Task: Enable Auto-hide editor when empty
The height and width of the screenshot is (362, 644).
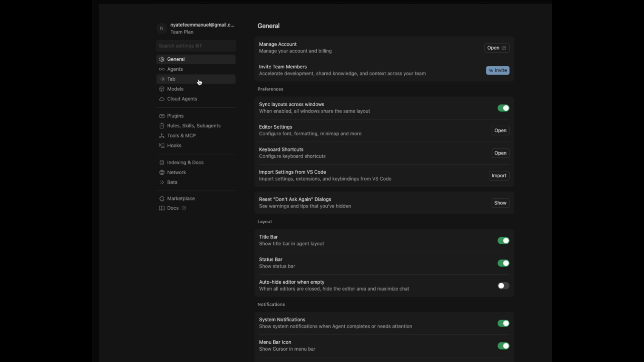Action: pyautogui.click(x=503, y=286)
